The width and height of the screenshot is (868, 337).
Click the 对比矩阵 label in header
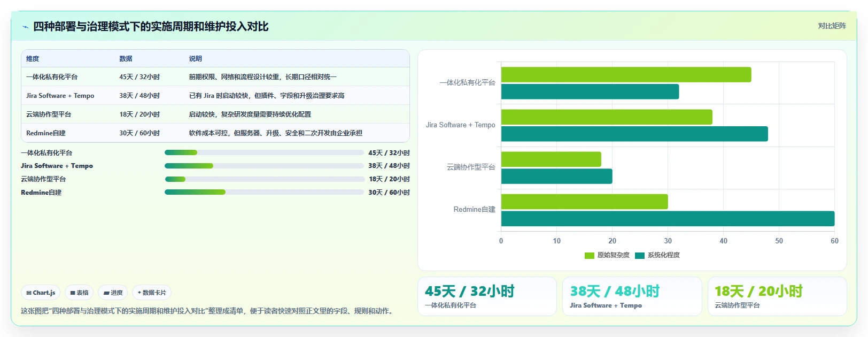point(832,26)
